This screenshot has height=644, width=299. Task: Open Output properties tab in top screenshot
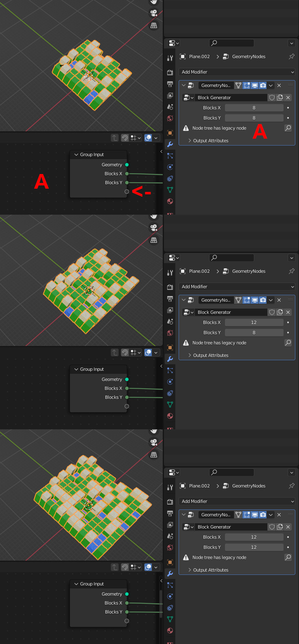pyautogui.click(x=170, y=84)
